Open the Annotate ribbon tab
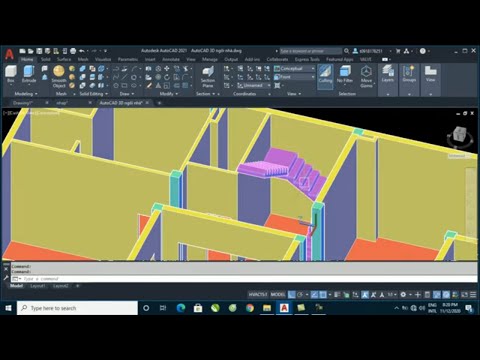The height and width of the screenshot is (360, 480). 171,59
